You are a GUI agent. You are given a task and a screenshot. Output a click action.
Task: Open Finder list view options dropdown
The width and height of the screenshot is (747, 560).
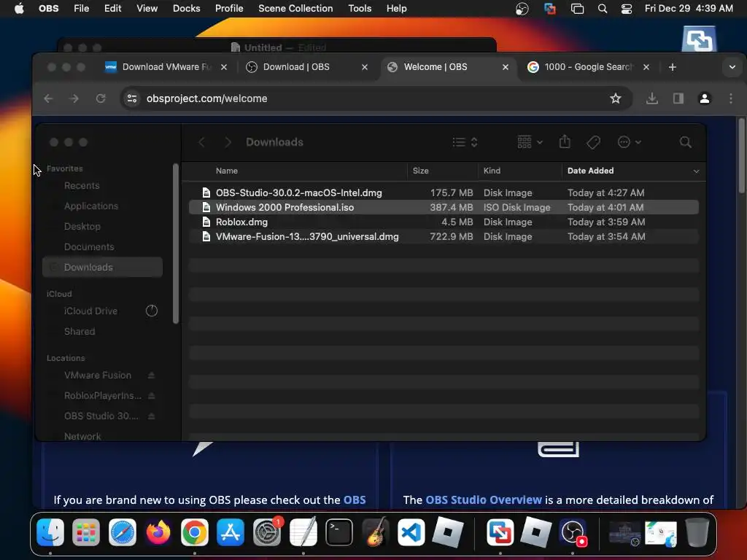click(x=465, y=142)
